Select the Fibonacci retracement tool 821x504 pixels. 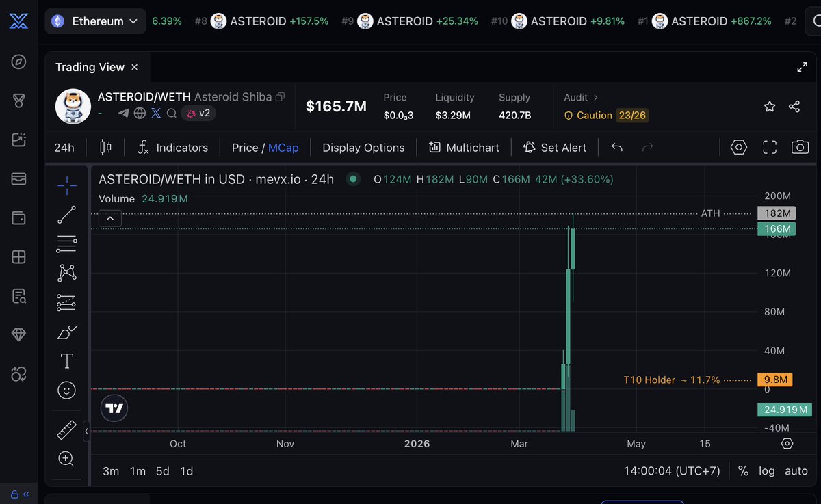66,244
